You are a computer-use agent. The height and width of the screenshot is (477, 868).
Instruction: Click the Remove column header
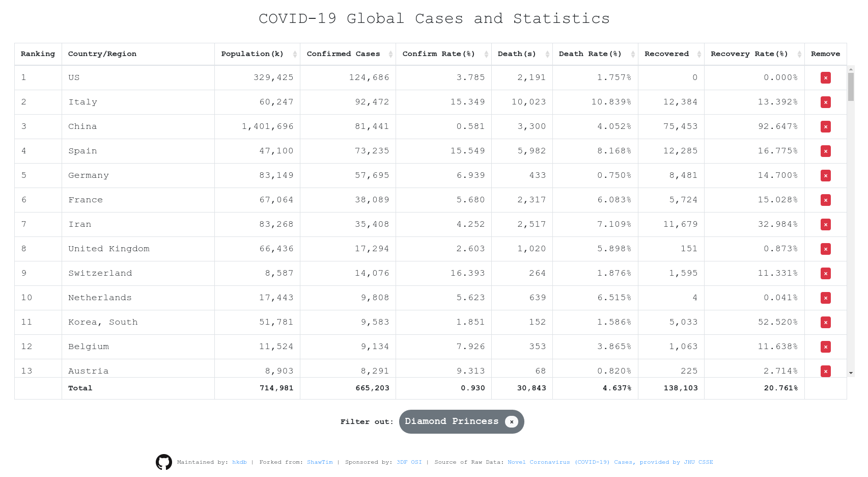825,54
